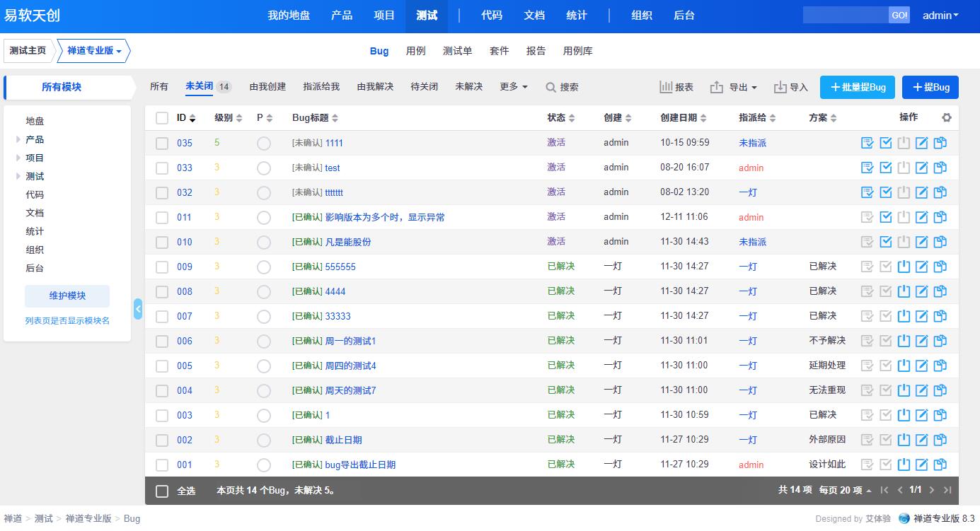Collapse the left module sidebar with arrow handle
Screen dimensions: 980x531
click(138, 309)
